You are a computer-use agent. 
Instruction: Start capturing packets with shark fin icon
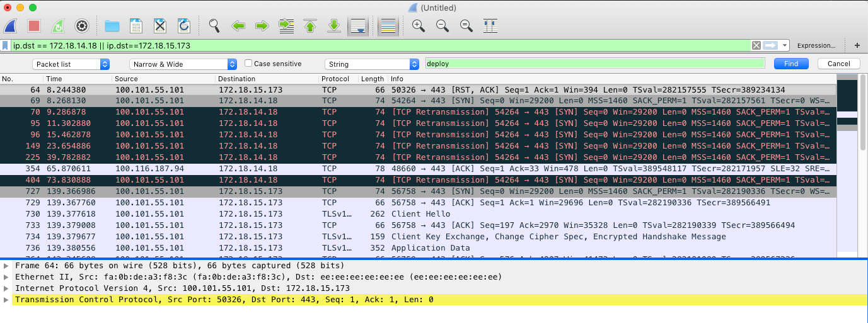pyautogui.click(x=10, y=26)
